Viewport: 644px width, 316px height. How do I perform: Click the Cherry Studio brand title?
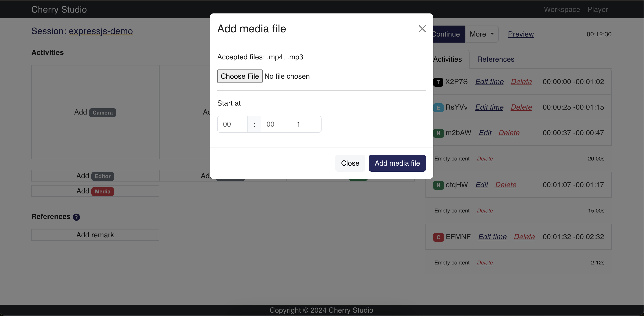tap(59, 9)
